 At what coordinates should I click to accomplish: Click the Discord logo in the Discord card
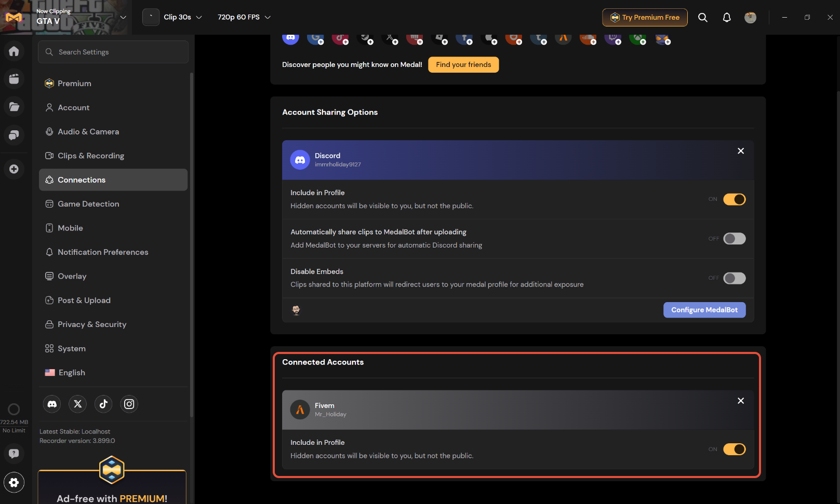300,160
